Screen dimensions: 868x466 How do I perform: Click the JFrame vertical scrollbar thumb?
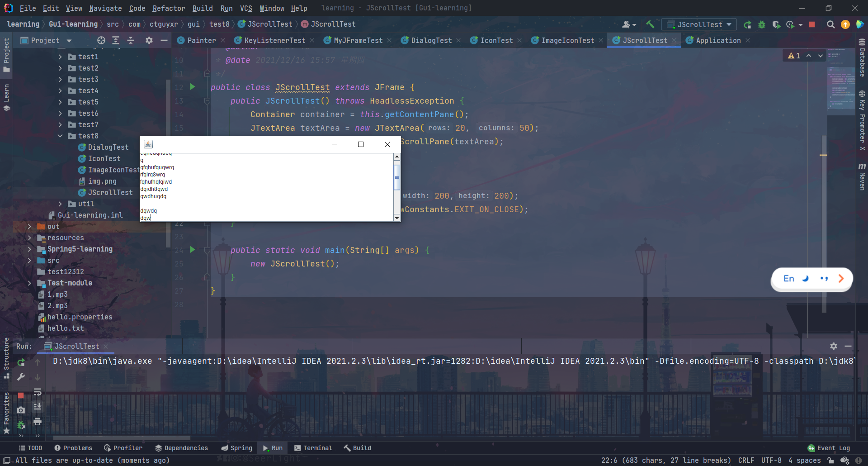[397, 177]
